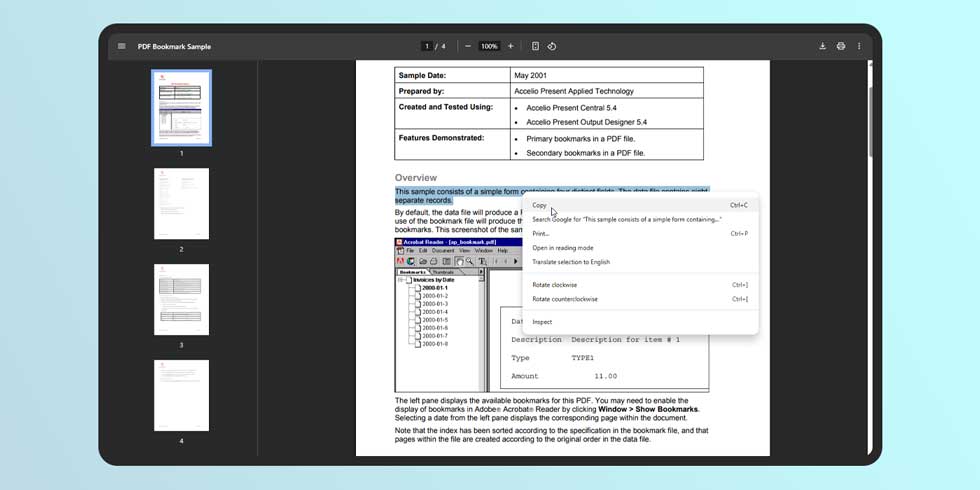Screen dimensions: 980x490
Task: Open page 2 thumbnail in sidebar
Action: [x=181, y=204]
